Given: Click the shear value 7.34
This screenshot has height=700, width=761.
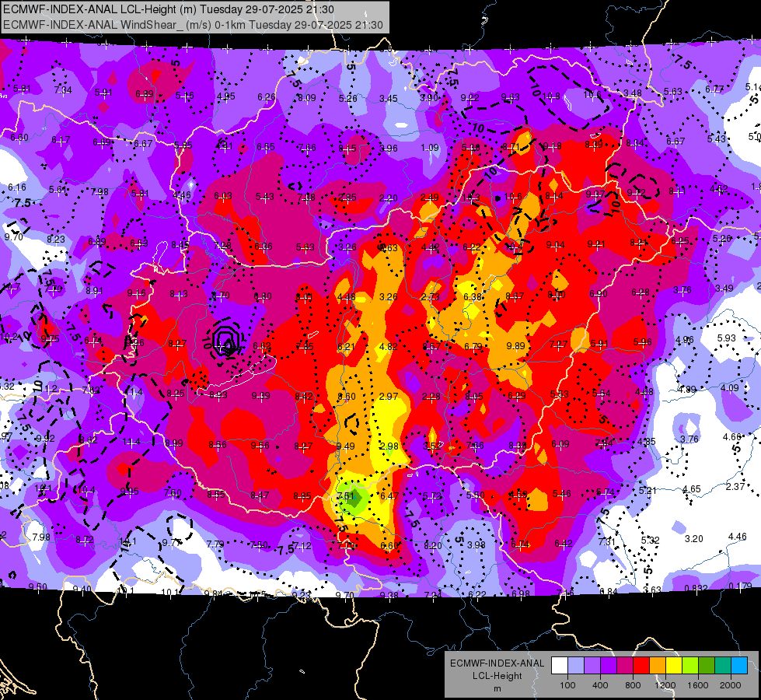Looking at the screenshot, I should (63, 90).
